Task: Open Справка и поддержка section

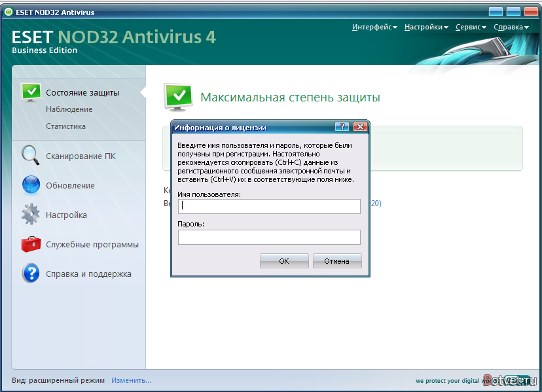Action: click(88, 274)
